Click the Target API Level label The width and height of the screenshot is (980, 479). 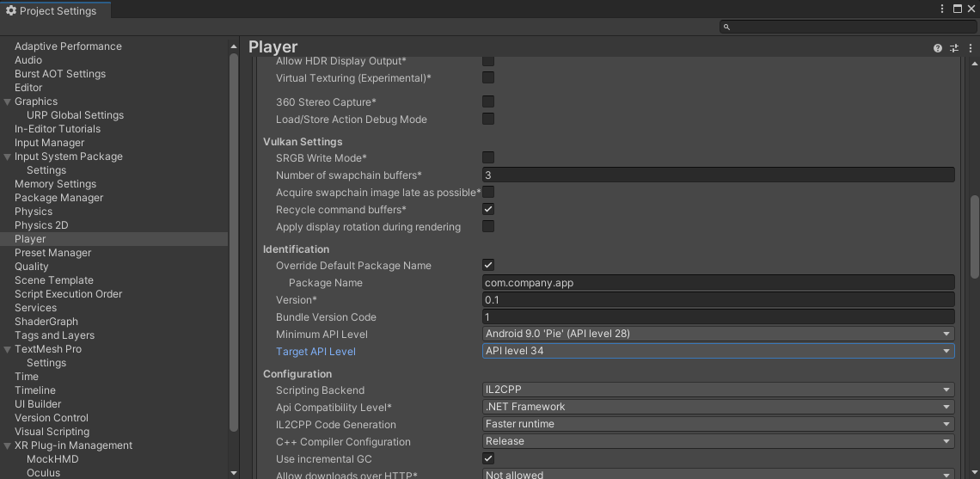tap(315, 352)
